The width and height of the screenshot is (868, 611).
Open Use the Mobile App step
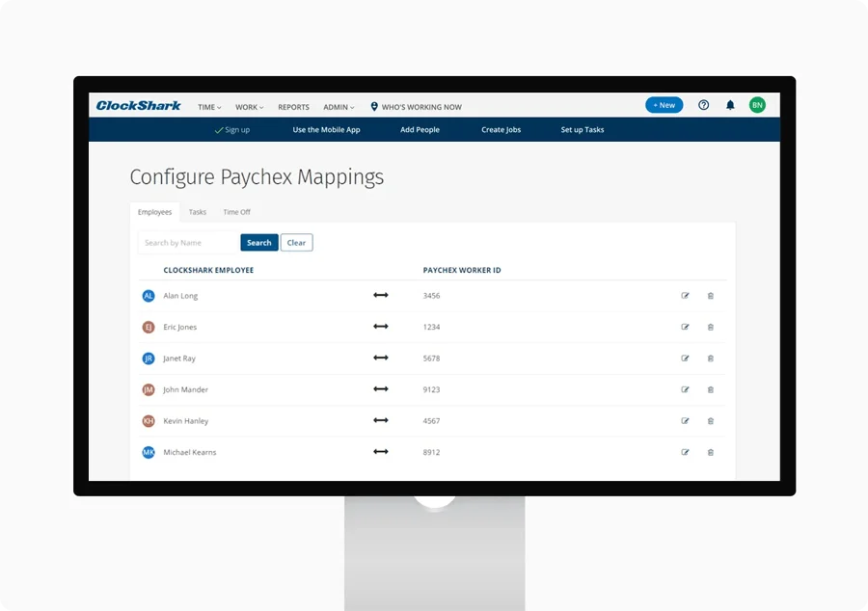(x=326, y=130)
